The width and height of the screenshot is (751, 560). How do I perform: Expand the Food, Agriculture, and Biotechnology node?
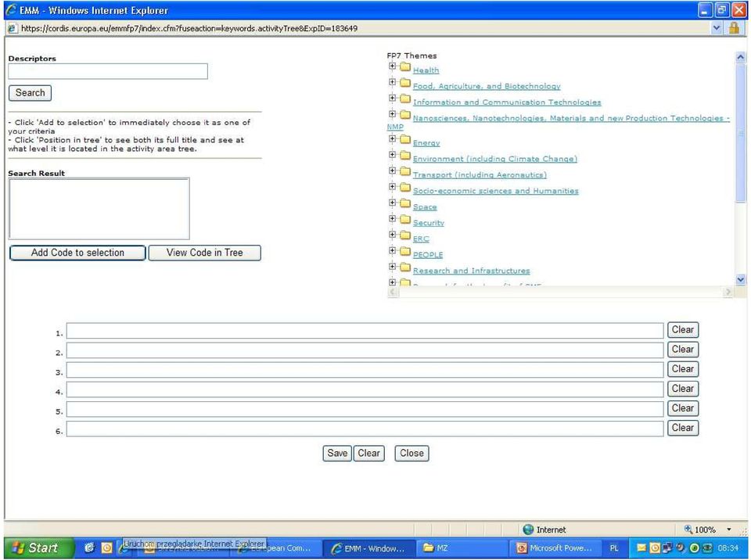pyautogui.click(x=392, y=82)
